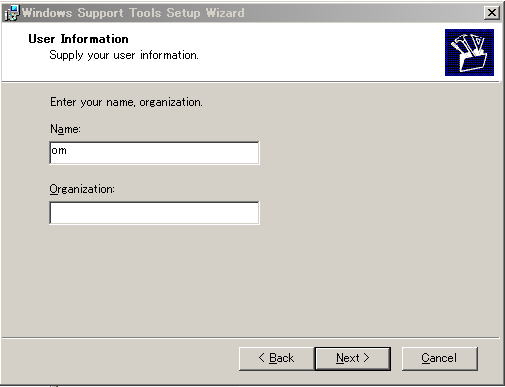Click the "Enter your name, organization." instruction text
Image resolution: width=505 pixels, height=387 pixels.
[126, 102]
